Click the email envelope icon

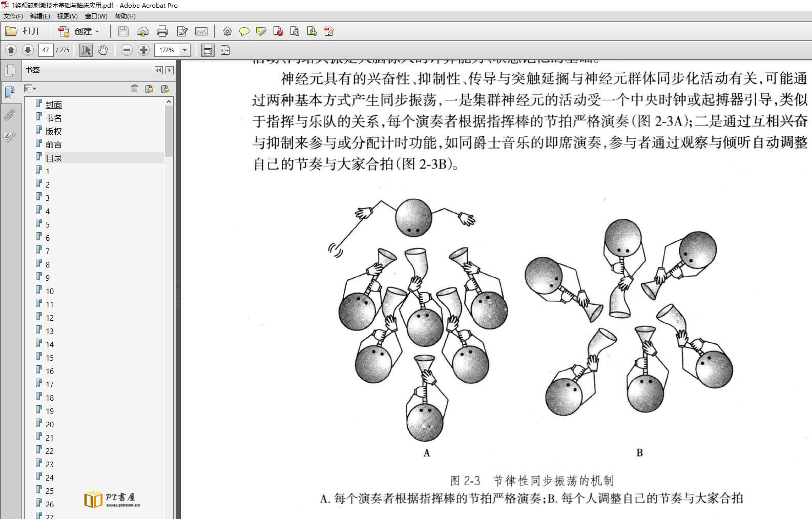coord(201,31)
